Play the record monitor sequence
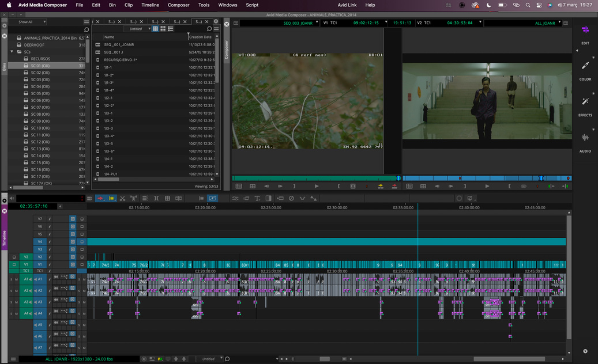Image resolution: width=598 pixels, height=364 pixels. pos(487,186)
